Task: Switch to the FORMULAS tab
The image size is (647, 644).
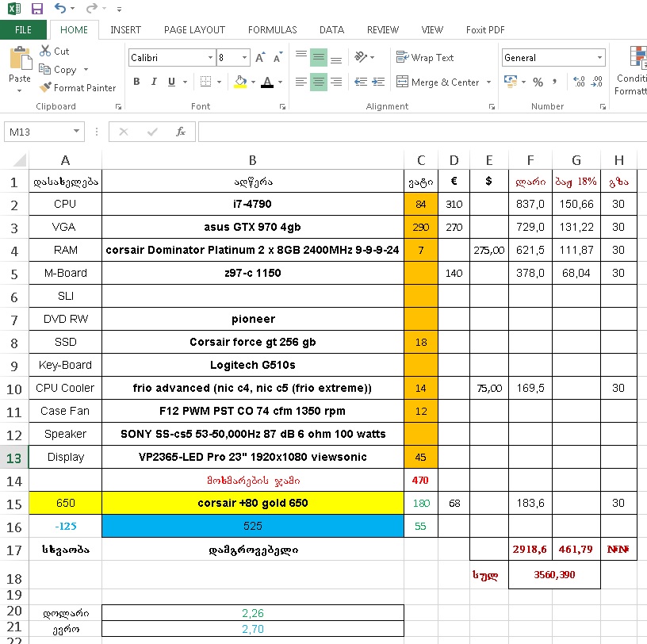Action: [x=272, y=29]
